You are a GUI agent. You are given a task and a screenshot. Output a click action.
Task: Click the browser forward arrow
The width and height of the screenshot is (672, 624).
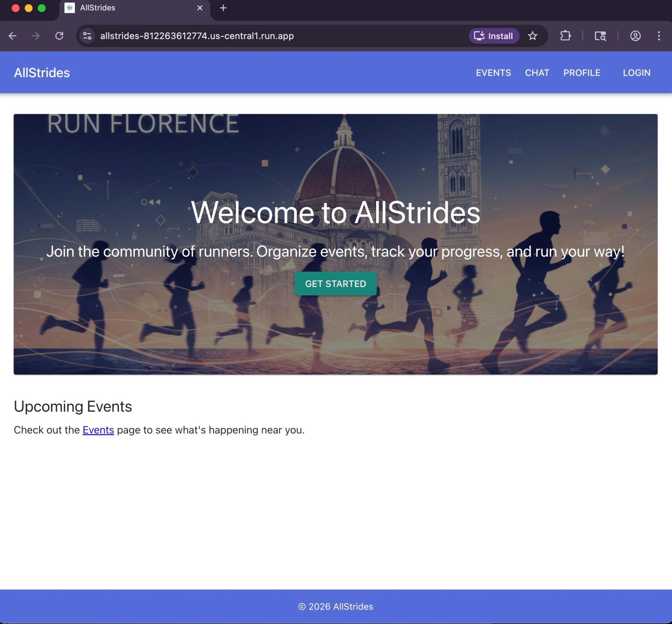(36, 36)
